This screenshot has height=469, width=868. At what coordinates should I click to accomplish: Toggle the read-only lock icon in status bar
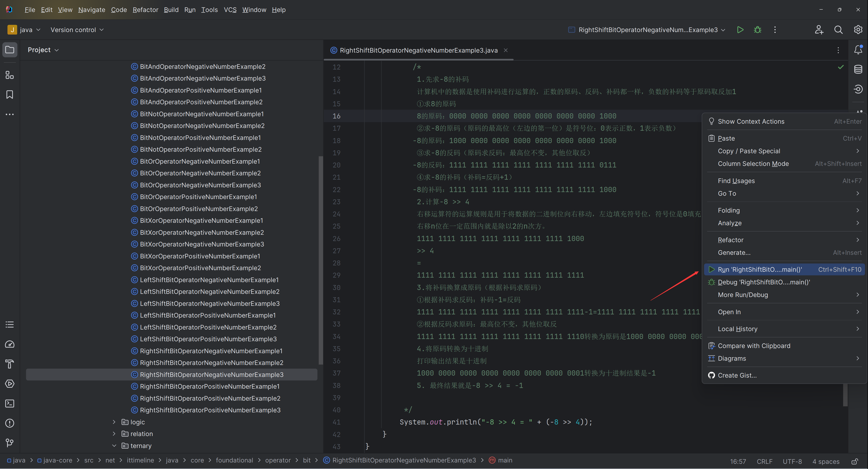click(854, 461)
